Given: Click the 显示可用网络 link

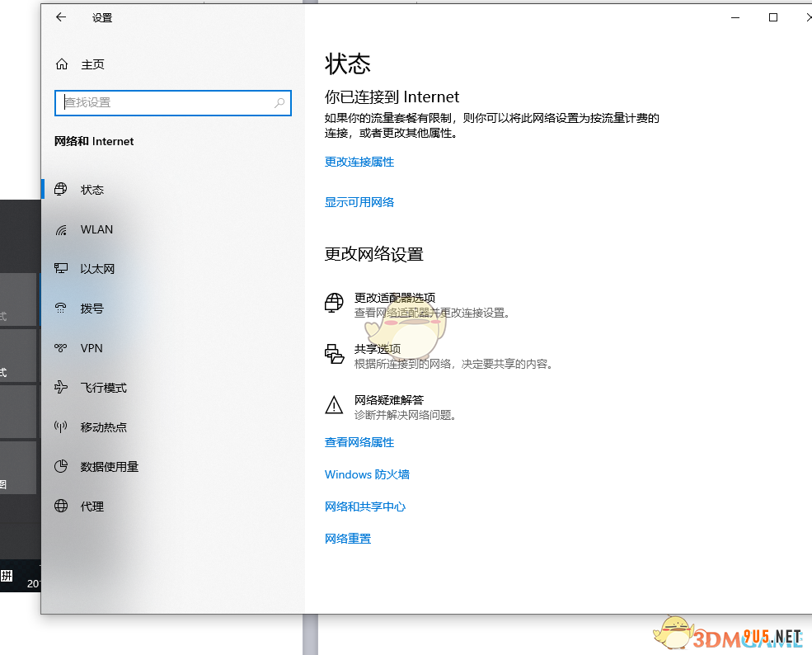Looking at the screenshot, I should coord(359,202).
